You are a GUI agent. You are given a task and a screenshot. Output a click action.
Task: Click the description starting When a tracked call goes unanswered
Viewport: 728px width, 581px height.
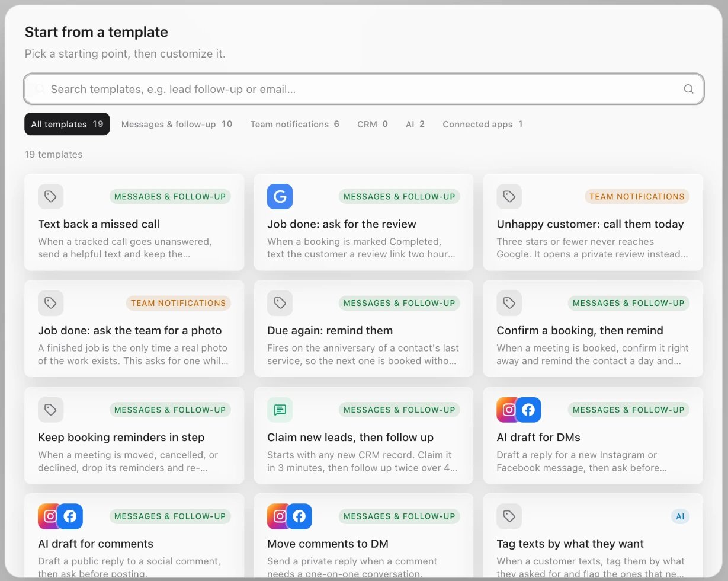(125, 248)
